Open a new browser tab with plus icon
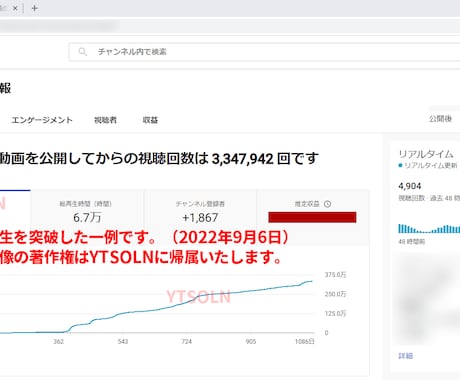The image size is (460, 380). click(x=34, y=8)
